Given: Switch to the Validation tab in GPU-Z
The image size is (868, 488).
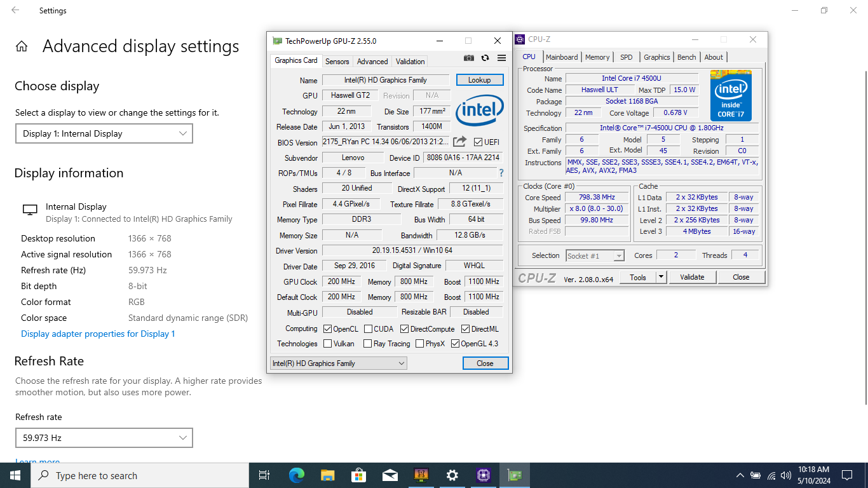Looking at the screenshot, I should pos(410,61).
